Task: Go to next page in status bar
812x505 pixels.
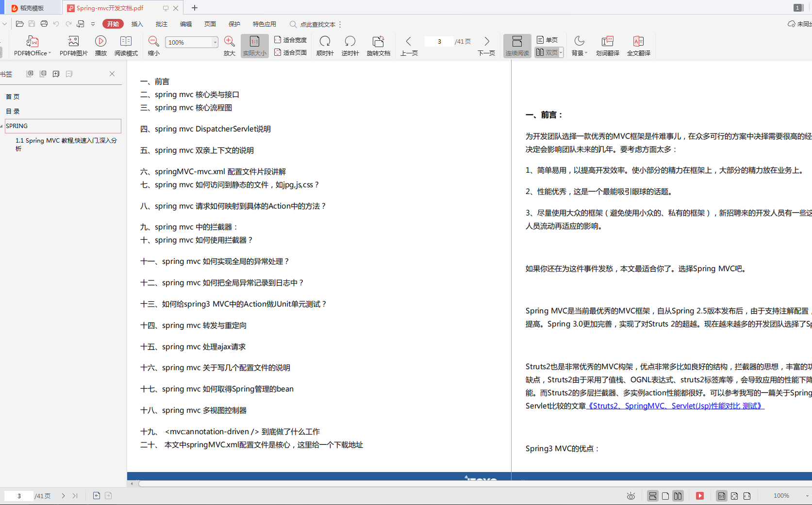Action: click(x=63, y=496)
